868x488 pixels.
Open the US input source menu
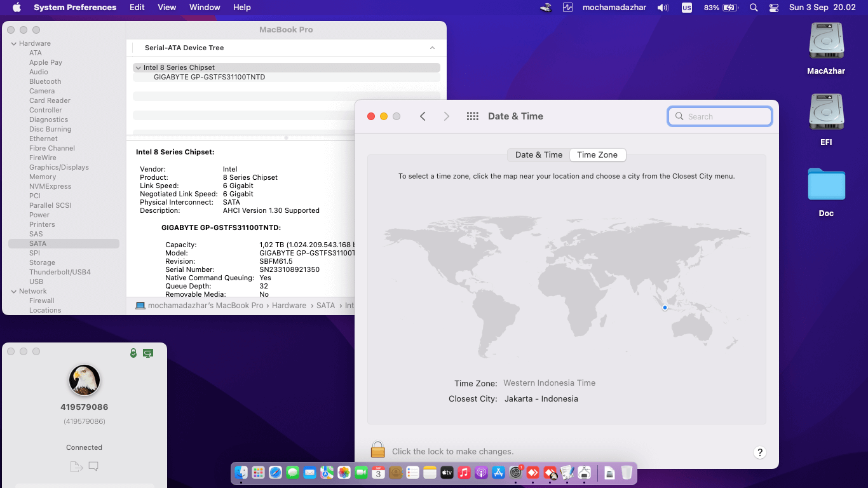(x=687, y=8)
